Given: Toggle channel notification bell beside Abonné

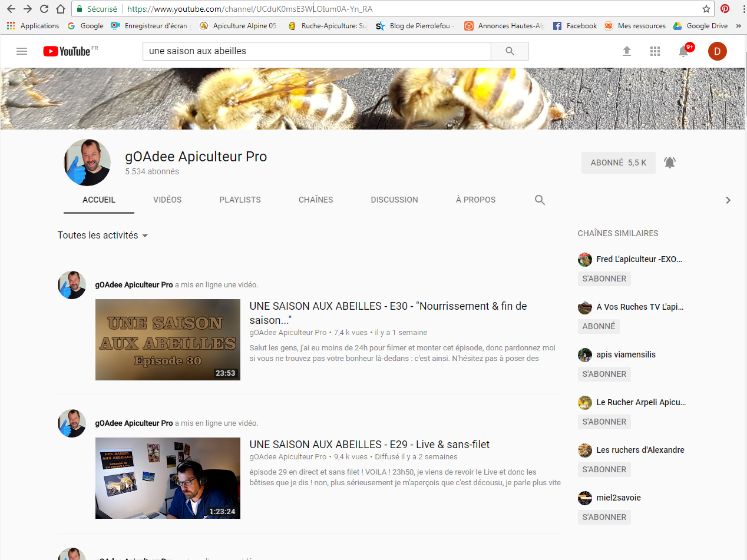Looking at the screenshot, I should tap(670, 163).
